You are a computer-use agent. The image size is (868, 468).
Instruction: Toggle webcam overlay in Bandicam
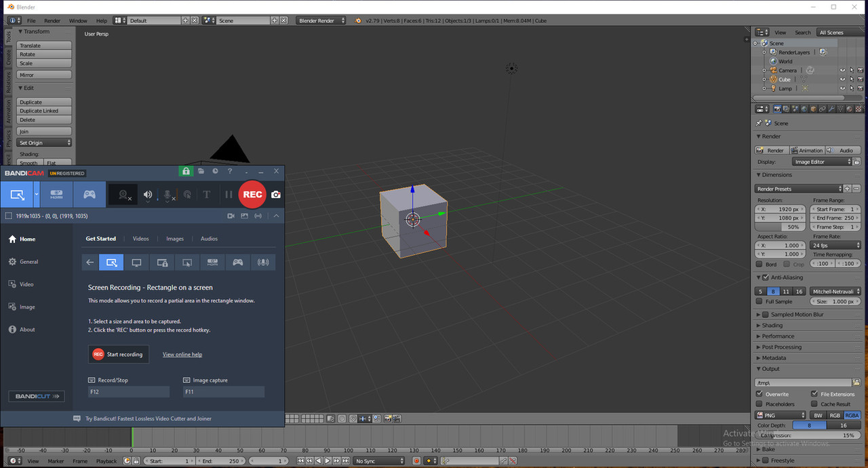(124, 195)
